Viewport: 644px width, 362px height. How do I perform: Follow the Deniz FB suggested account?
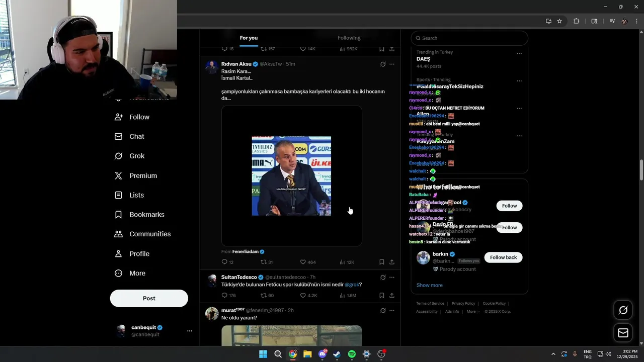click(509, 227)
